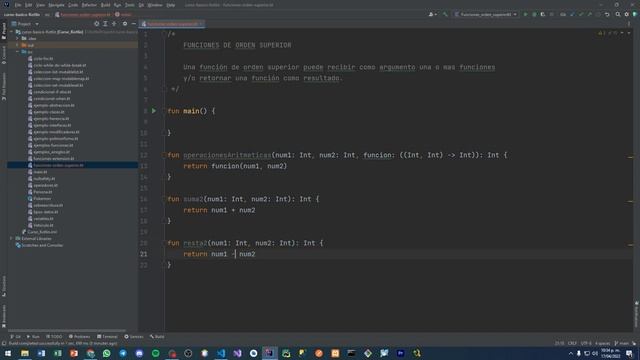Fold the operacionesAritmeticas function at line 12
The height and width of the screenshot is (360, 640).
coord(164,155)
